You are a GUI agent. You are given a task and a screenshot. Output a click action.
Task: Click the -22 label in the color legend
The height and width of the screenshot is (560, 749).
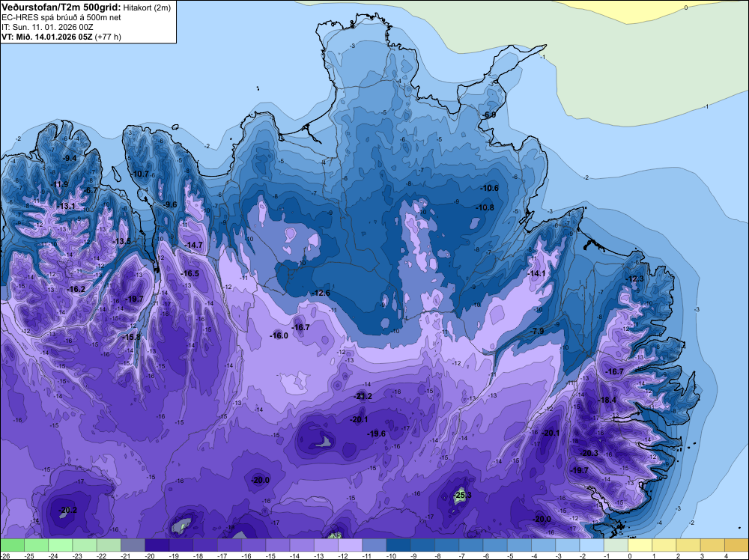(x=102, y=556)
